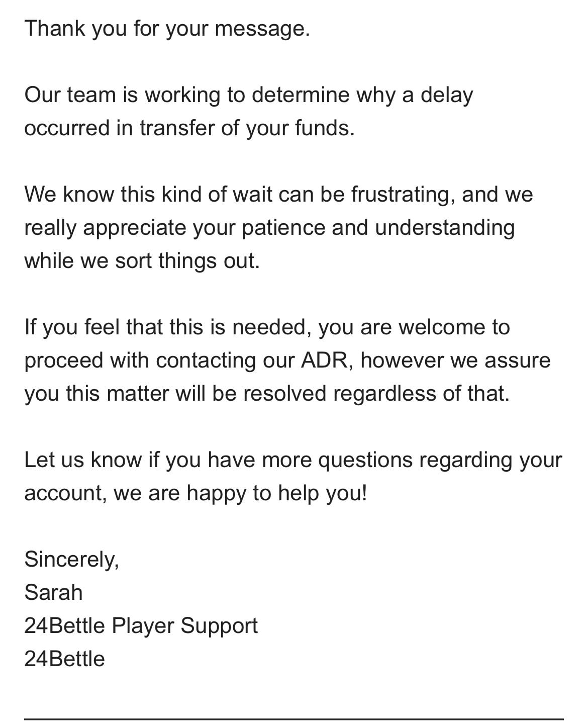Click the 'Sincerely,' closing line
588x721 pixels.
71,559
